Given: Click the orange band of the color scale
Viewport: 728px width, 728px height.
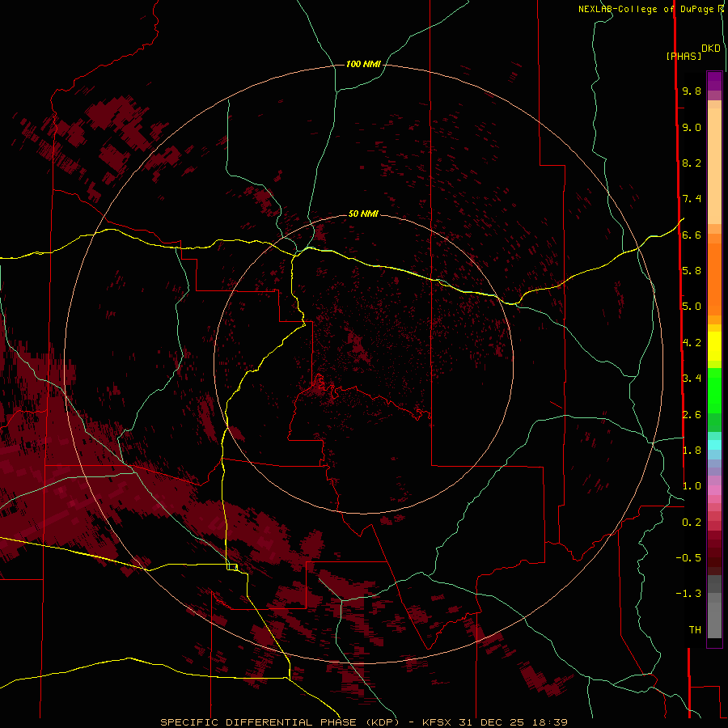Looking at the screenshot, I should 714,278.
